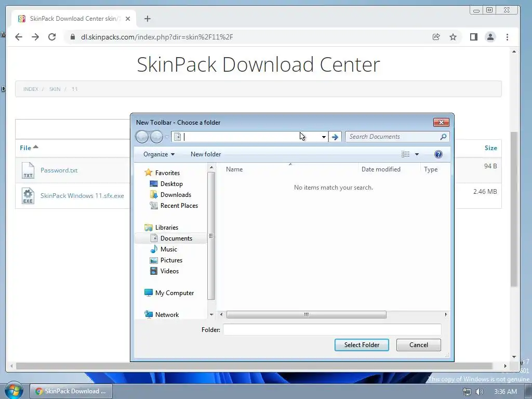Select Music library
532x399 pixels.
pos(169,249)
